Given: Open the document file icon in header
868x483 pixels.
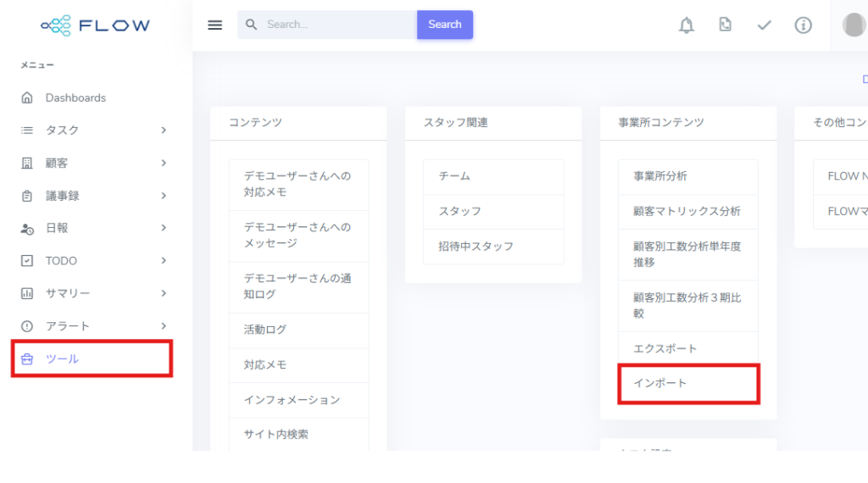Looking at the screenshot, I should (x=725, y=25).
